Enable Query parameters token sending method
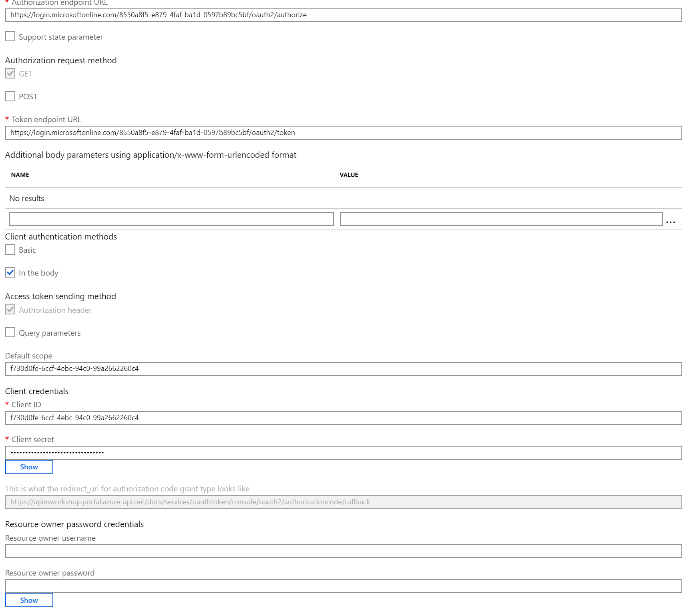This screenshot has width=685, height=616. pyautogui.click(x=10, y=332)
